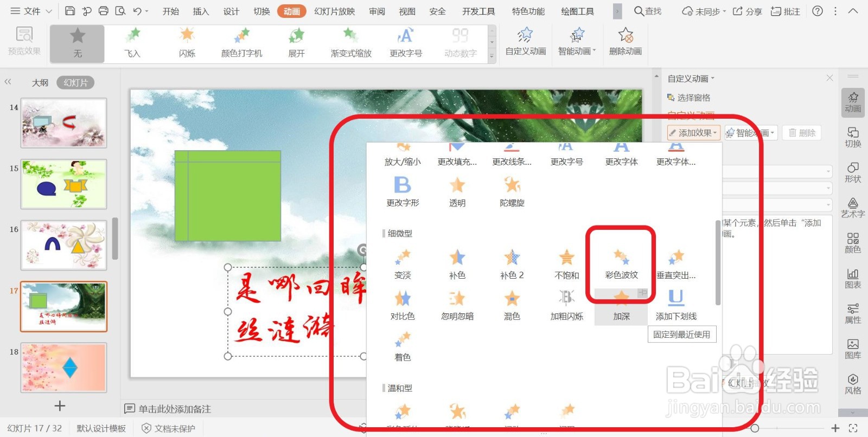868x437 pixels.
Task: Pick the 彩色波纹 effect
Action: click(x=621, y=264)
